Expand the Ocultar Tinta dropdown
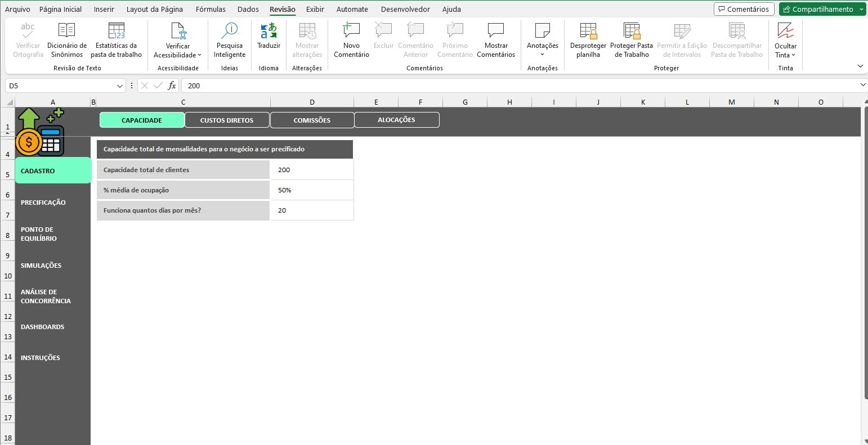868x445 pixels. tap(793, 55)
